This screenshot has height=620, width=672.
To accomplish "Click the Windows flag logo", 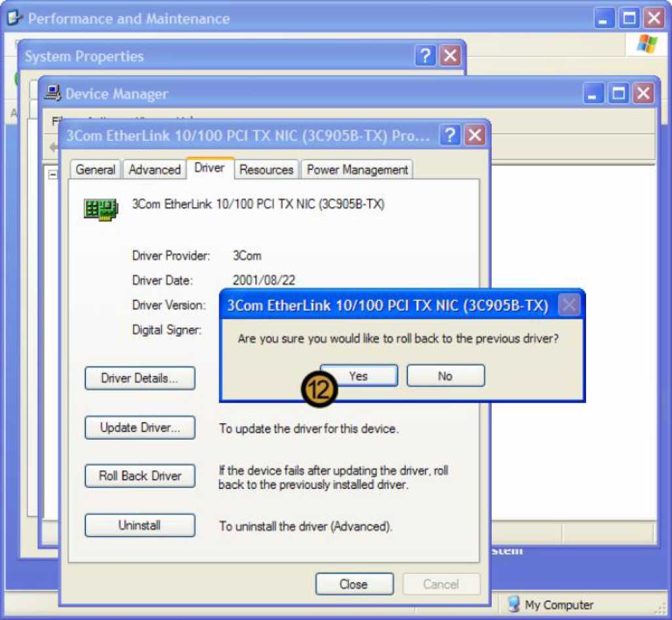I will (x=646, y=44).
